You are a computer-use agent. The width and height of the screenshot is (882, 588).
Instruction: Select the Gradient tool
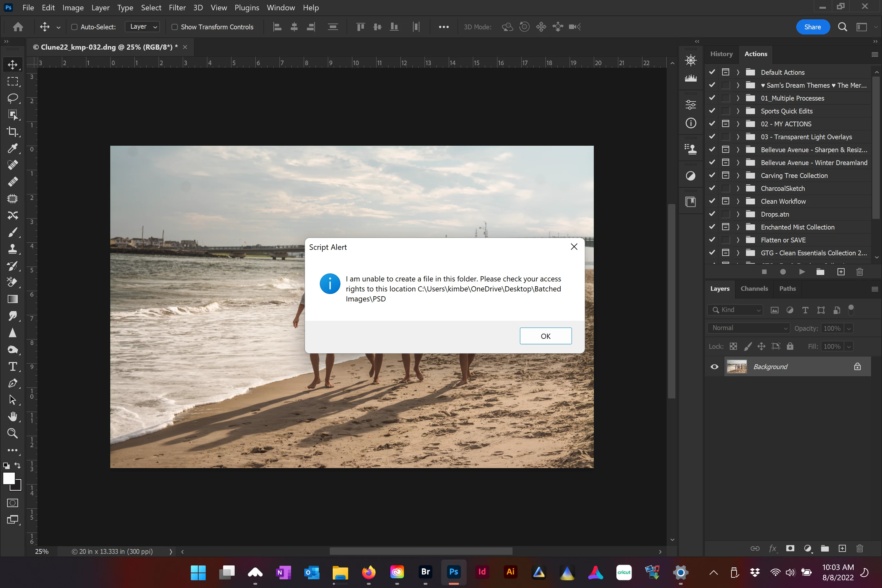pos(12,299)
